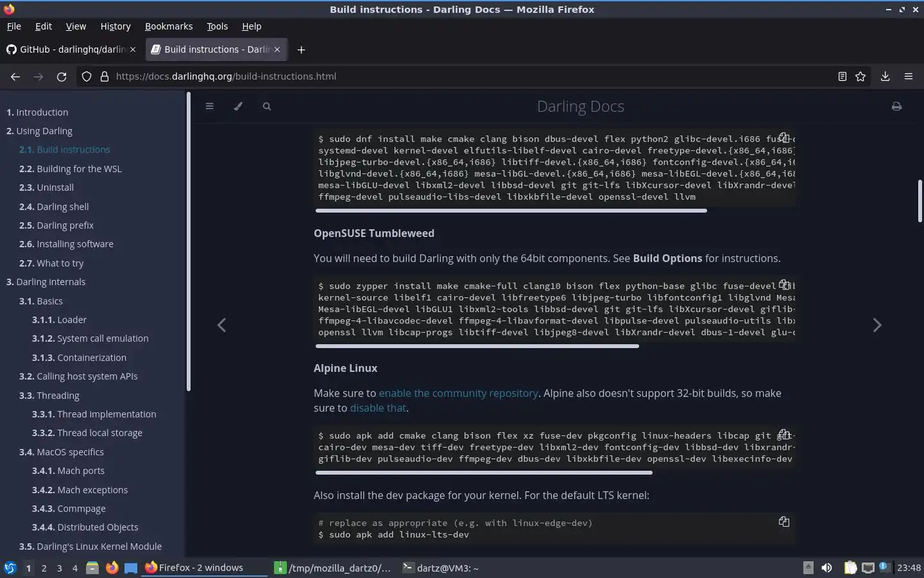Open Firefox downloads panel
Image resolution: width=924 pixels, height=578 pixels.
point(885,76)
